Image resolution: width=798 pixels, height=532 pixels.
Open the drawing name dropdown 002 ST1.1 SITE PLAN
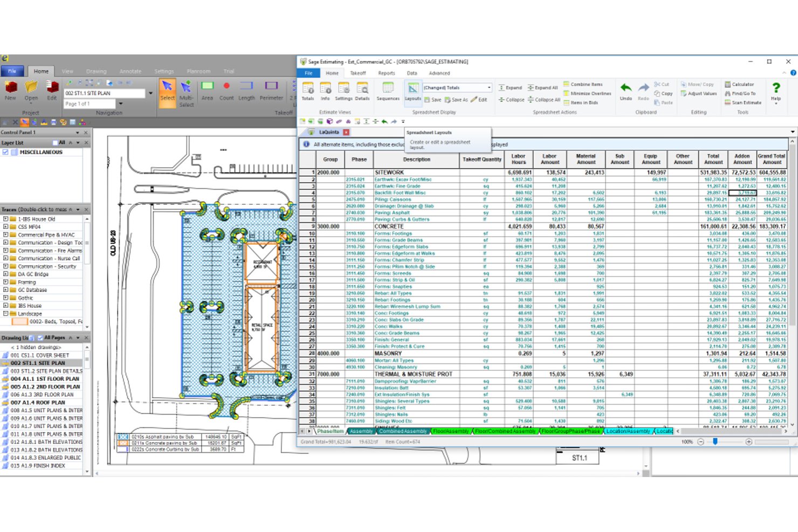pyautogui.click(x=150, y=93)
